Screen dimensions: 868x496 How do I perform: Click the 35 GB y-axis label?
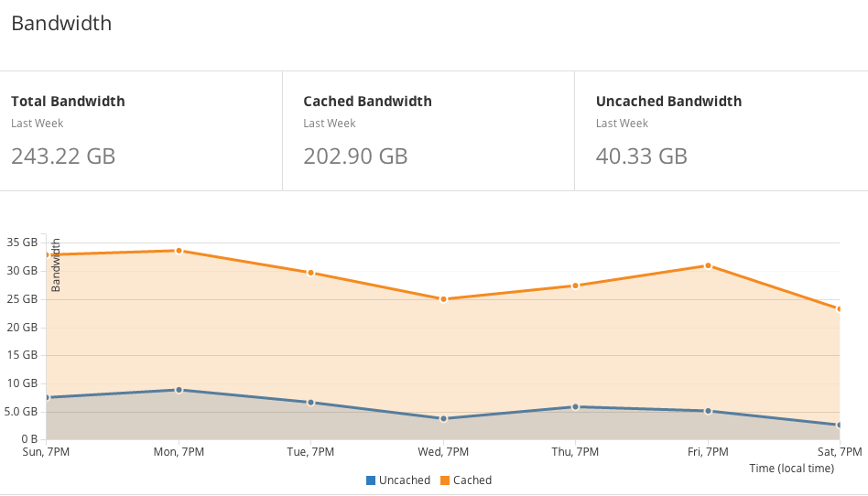point(22,243)
